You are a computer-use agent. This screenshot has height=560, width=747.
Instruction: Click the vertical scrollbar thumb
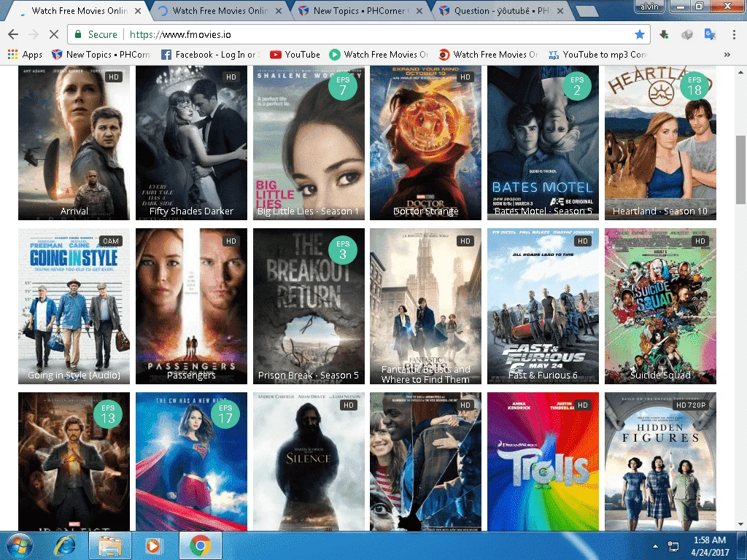pos(740,169)
